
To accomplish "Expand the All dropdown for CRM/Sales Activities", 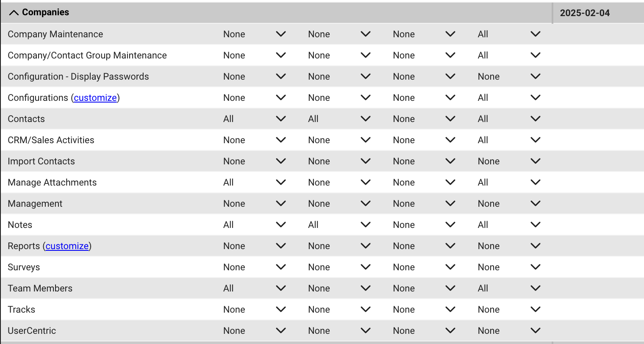I will [x=508, y=140].
